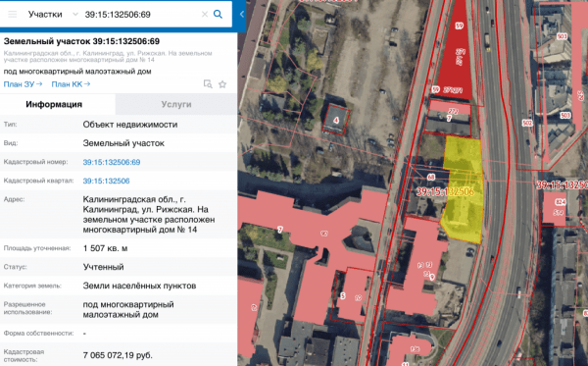Click the Объект недвижимости type value
This screenshot has height=366, width=588.
(x=130, y=125)
